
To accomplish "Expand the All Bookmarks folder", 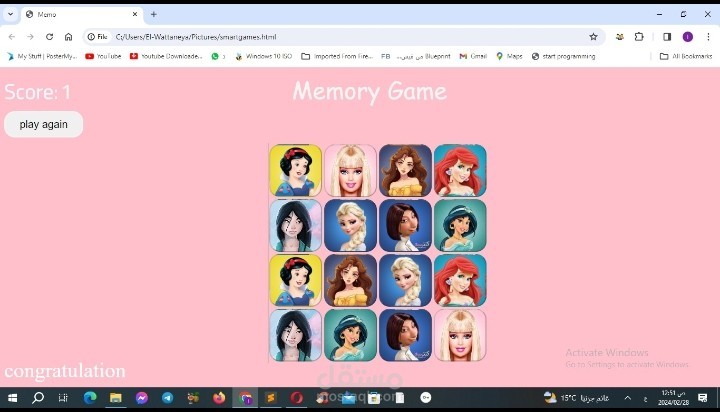I will pos(686,56).
